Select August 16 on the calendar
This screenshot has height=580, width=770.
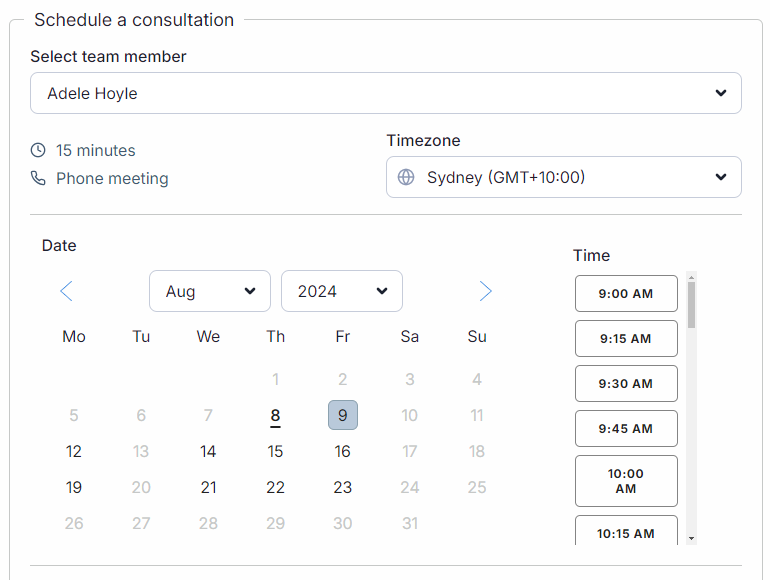[343, 451]
